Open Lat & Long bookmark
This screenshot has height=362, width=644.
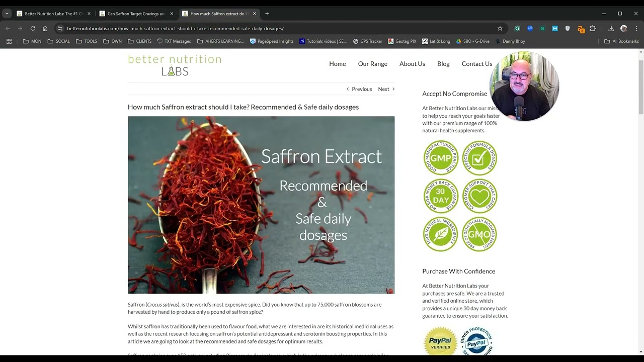[x=436, y=41]
